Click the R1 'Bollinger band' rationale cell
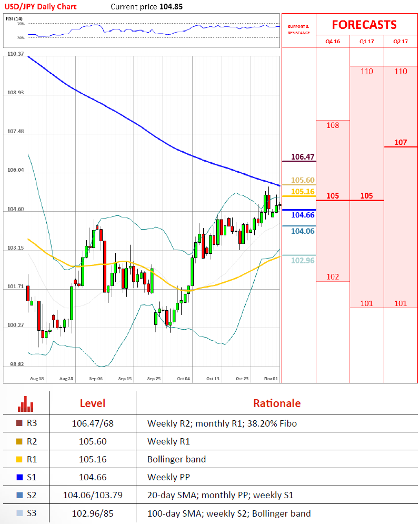The image size is (420, 524). [177, 460]
